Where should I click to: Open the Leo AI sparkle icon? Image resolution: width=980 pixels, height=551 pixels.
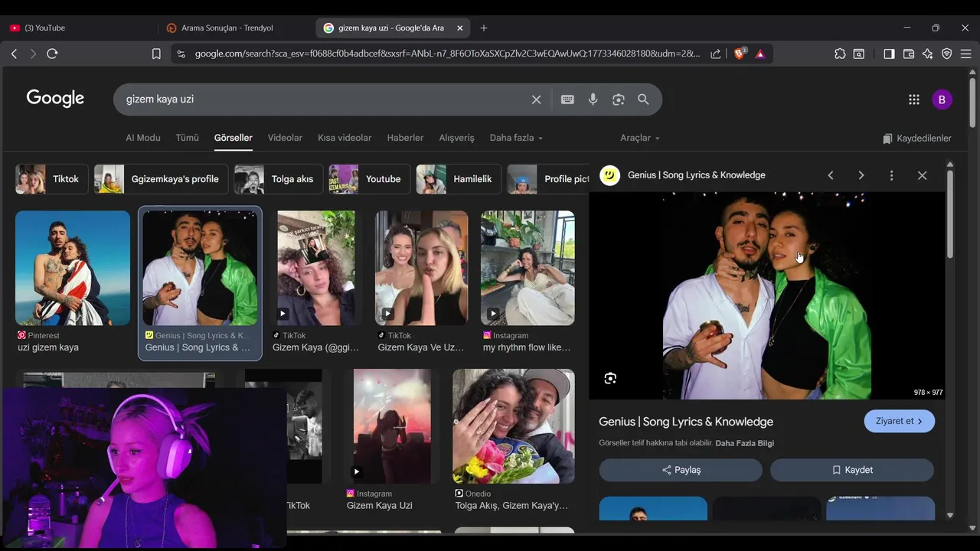click(x=928, y=54)
